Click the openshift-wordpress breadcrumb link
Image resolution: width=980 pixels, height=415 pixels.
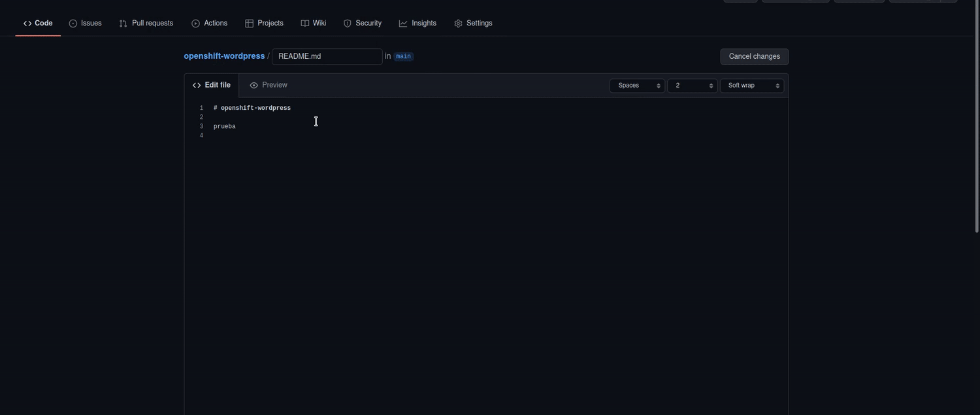tap(224, 56)
